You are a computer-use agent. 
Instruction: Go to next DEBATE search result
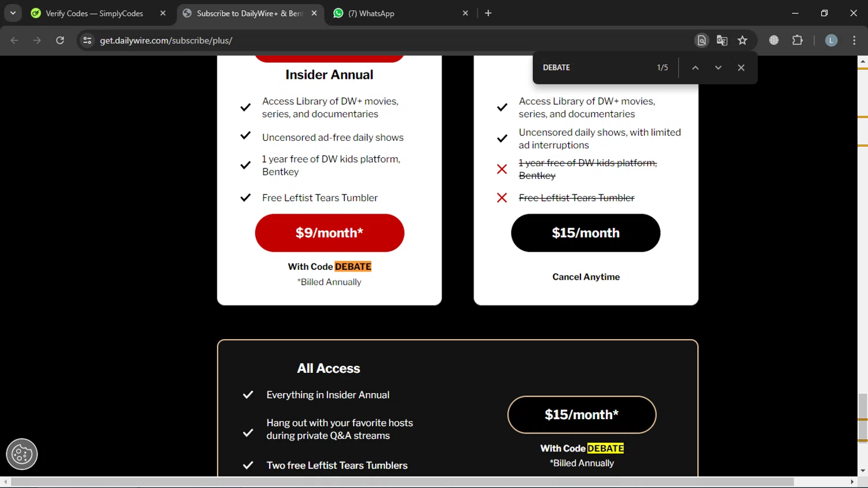[718, 68]
